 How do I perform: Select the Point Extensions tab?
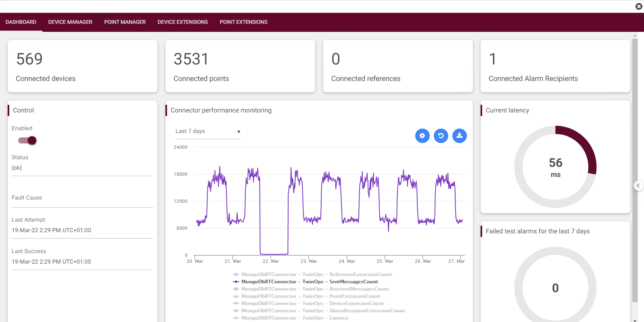click(x=243, y=22)
